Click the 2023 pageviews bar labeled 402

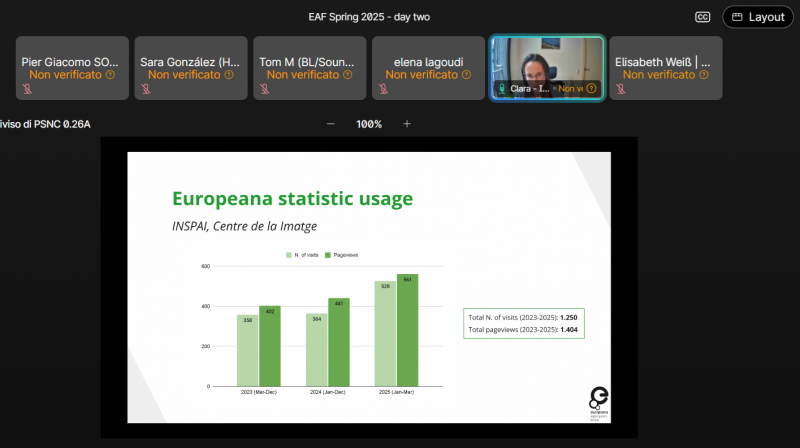click(270, 346)
